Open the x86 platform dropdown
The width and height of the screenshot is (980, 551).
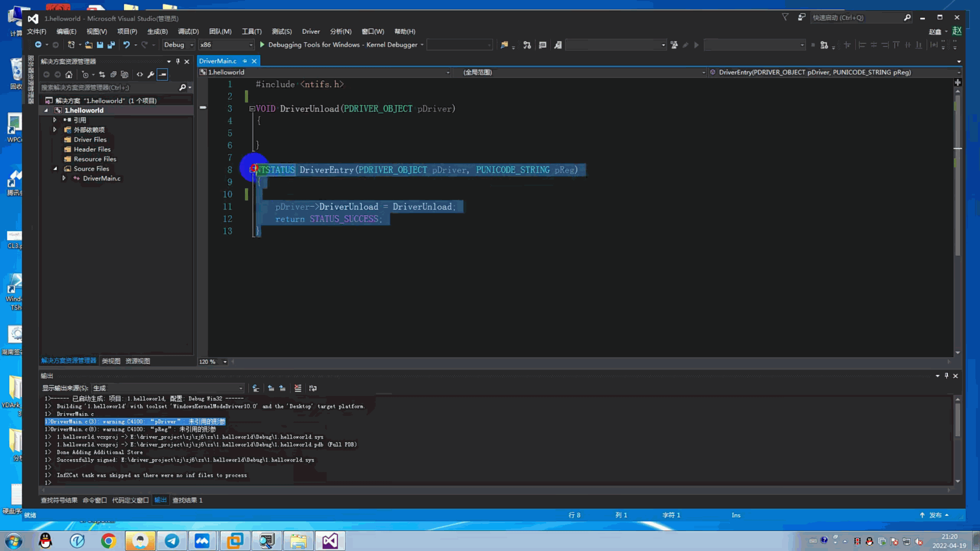pyautogui.click(x=227, y=45)
